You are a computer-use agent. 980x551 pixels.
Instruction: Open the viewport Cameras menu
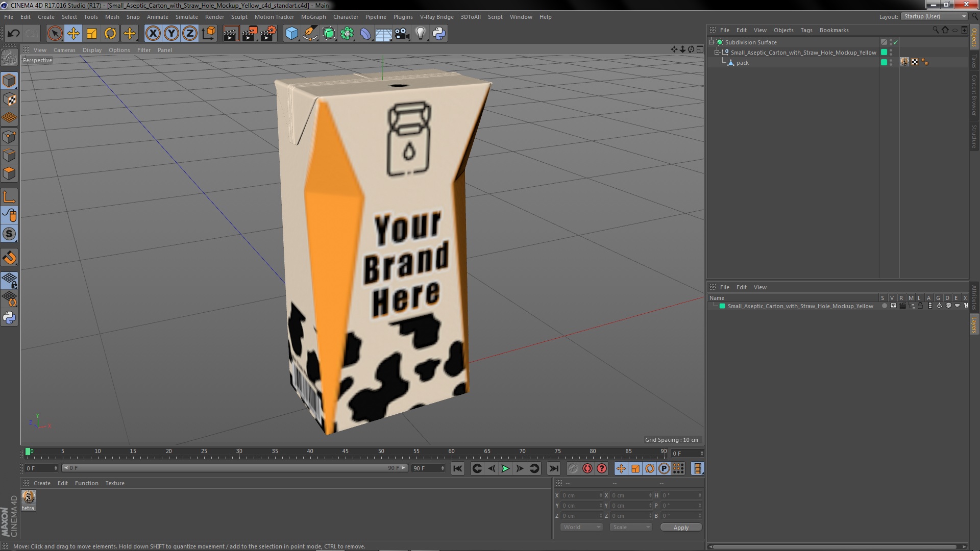click(64, 50)
